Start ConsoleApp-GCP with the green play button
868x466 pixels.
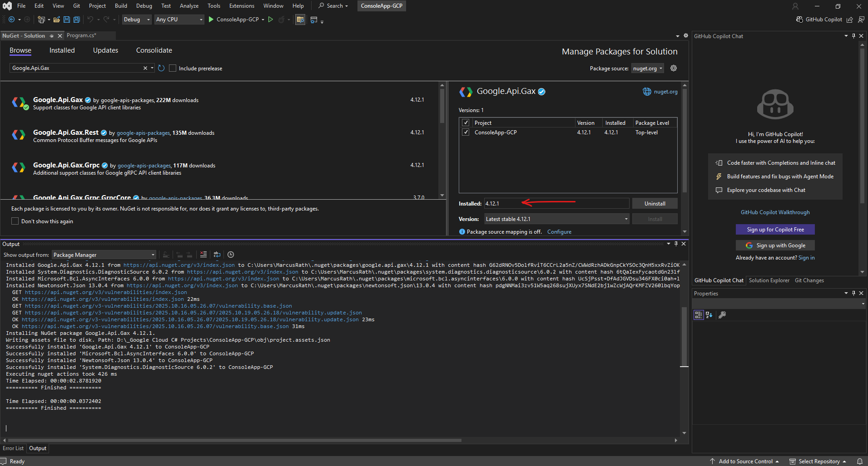tap(211, 20)
